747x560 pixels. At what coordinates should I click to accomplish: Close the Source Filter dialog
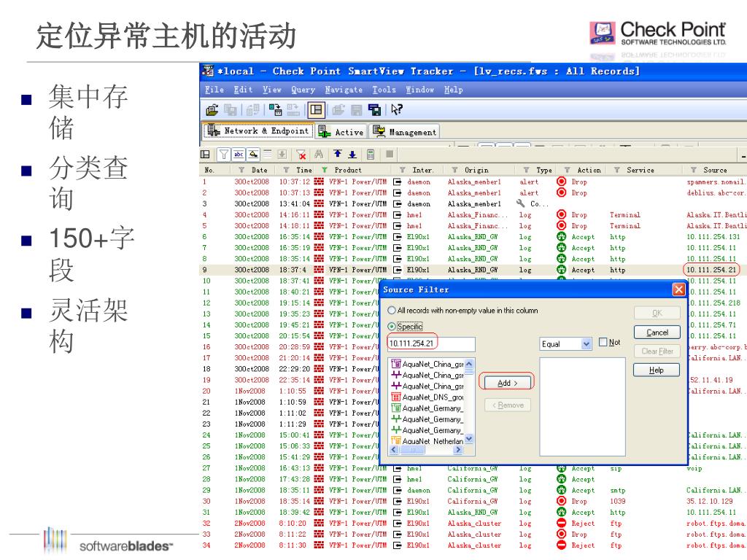coord(678,289)
